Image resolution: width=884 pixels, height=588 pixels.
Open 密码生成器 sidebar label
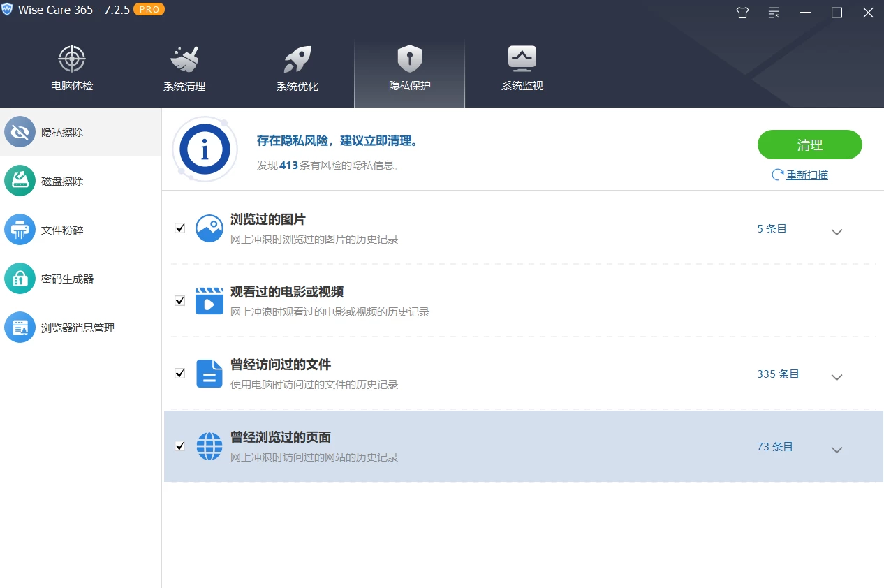point(67,279)
